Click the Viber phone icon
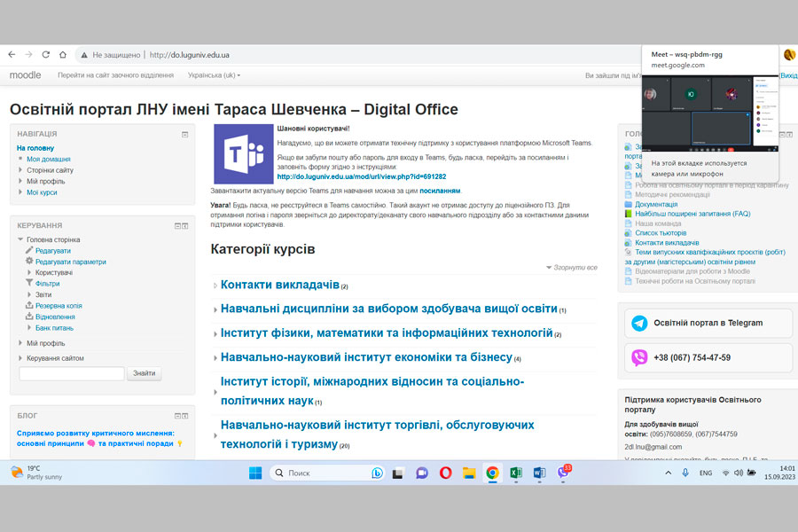The image size is (798, 532). 639,357
